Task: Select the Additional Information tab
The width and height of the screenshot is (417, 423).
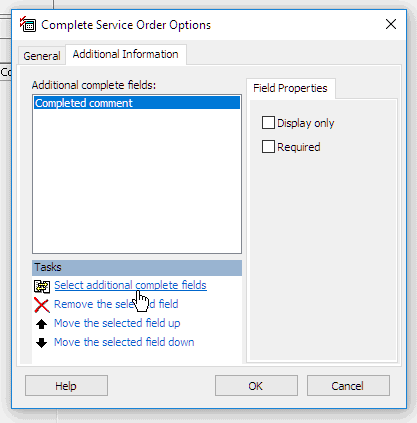Action: 126,54
